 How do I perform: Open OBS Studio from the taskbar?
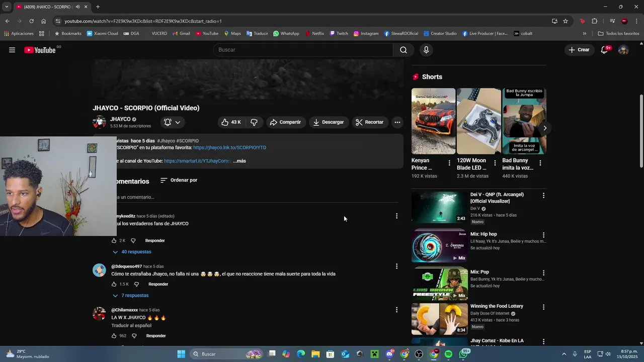[x=419, y=354]
